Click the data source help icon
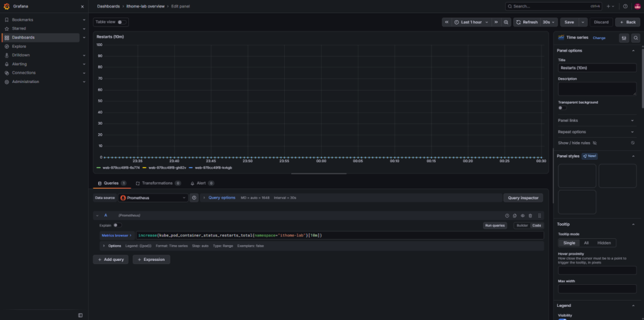This screenshot has height=320, width=644. pos(194,197)
